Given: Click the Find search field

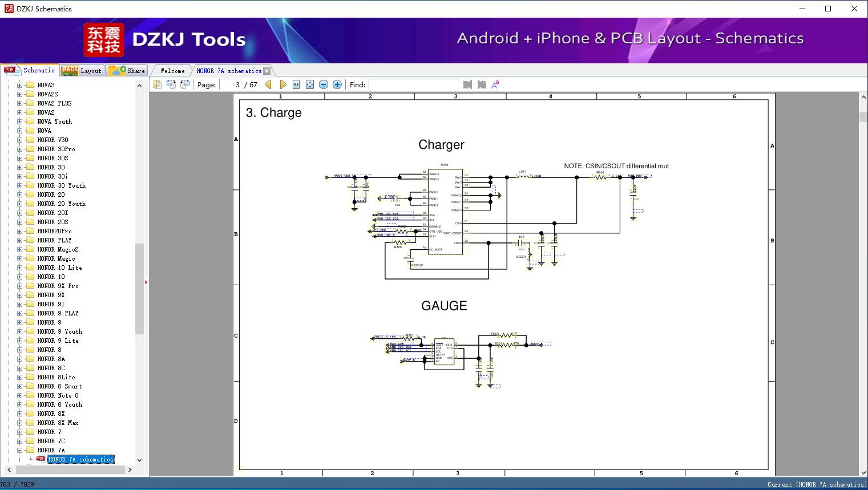Looking at the screenshot, I should [414, 84].
